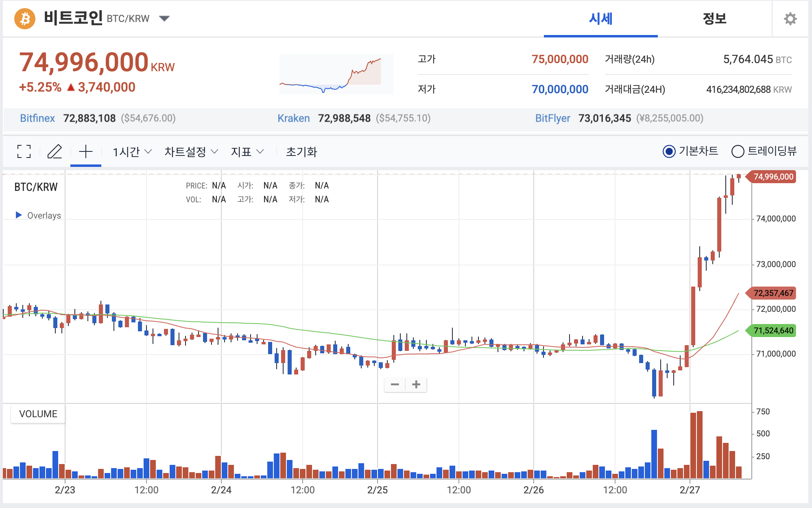Click the mini price sparkline thumbnail
The width and height of the screenshot is (812, 508).
pyautogui.click(x=336, y=74)
